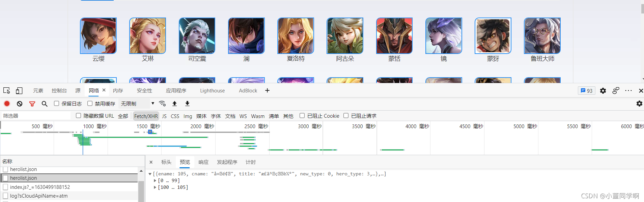
Task: Click the feedback/experiments person icon
Action: [616, 91]
